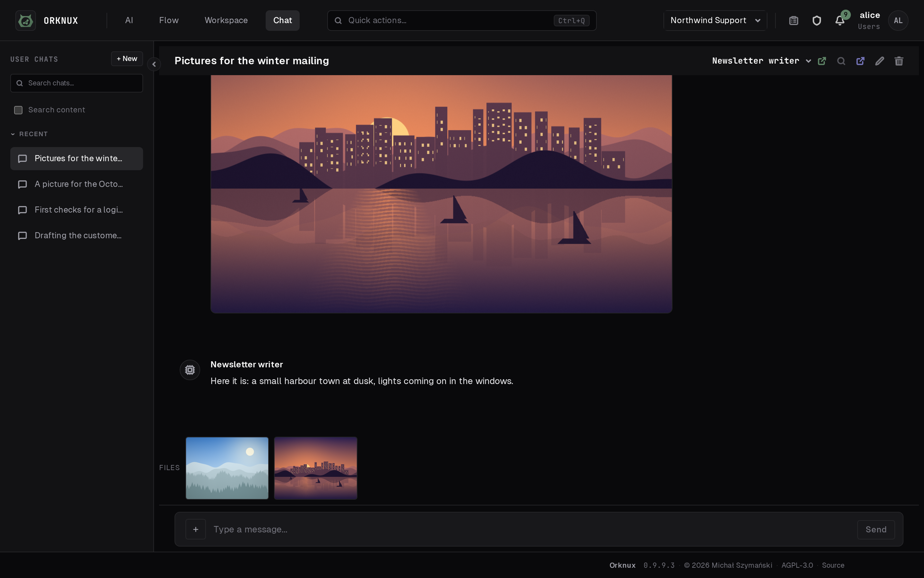Image resolution: width=924 pixels, height=578 pixels.
Task: Search within this chat using magnifier icon
Action: [x=841, y=61]
